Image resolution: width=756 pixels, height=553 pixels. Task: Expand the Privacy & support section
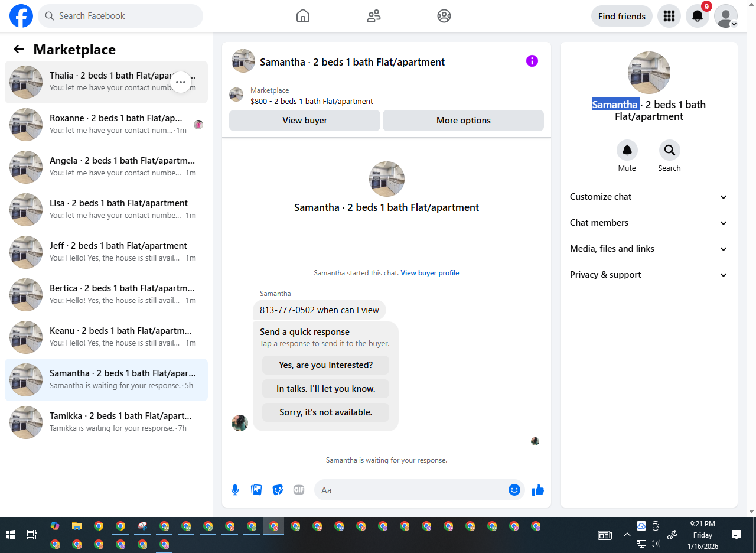point(649,275)
